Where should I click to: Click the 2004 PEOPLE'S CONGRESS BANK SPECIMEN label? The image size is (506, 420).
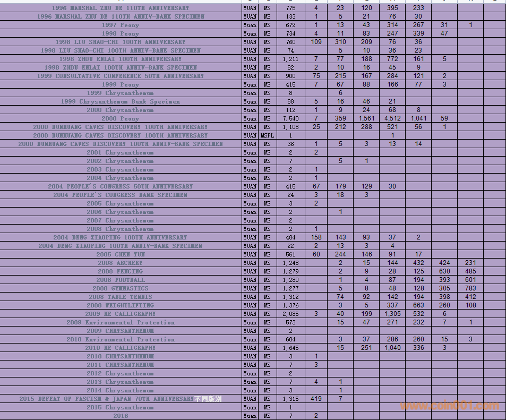[120, 195]
